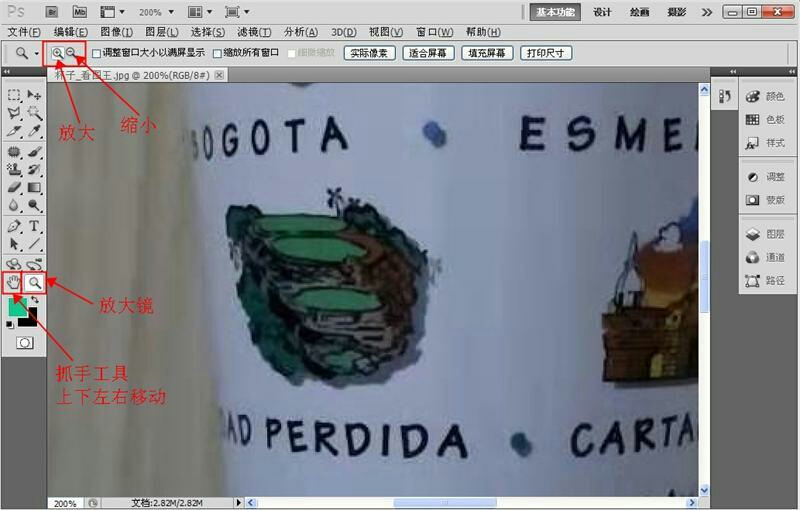Click the 打印尺寸 button
800x510 pixels.
545,53
